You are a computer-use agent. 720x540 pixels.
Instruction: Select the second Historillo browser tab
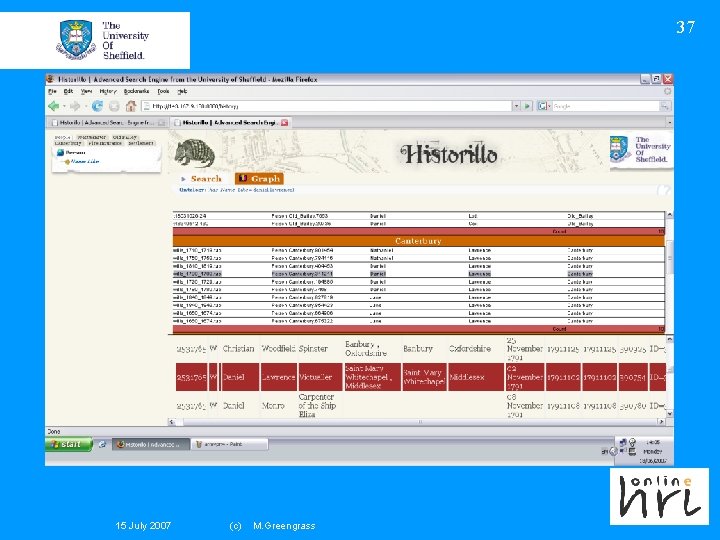[230, 123]
